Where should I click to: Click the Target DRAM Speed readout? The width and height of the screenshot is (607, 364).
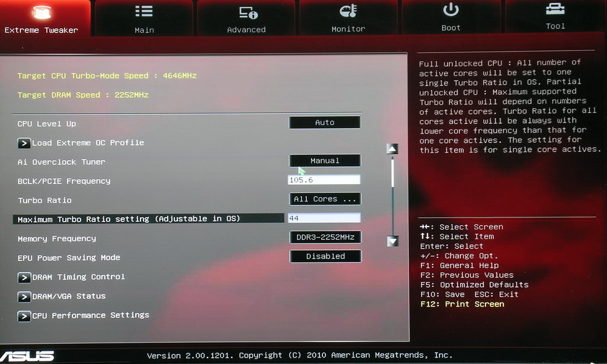(83, 95)
